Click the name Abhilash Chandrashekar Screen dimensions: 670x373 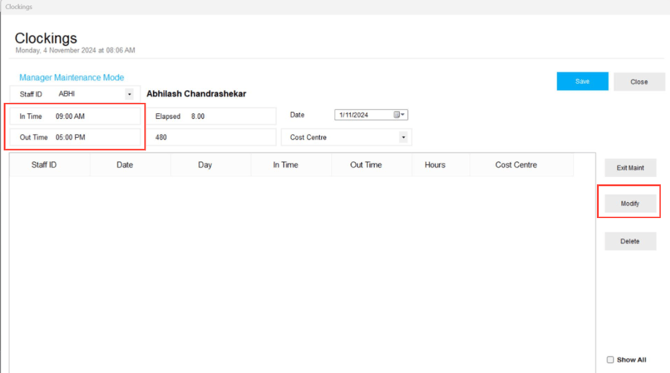(x=196, y=94)
